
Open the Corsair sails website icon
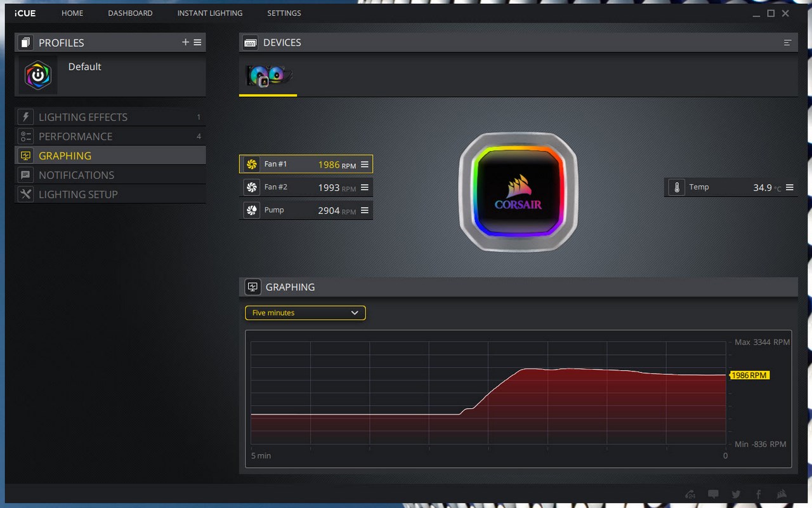click(x=782, y=494)
